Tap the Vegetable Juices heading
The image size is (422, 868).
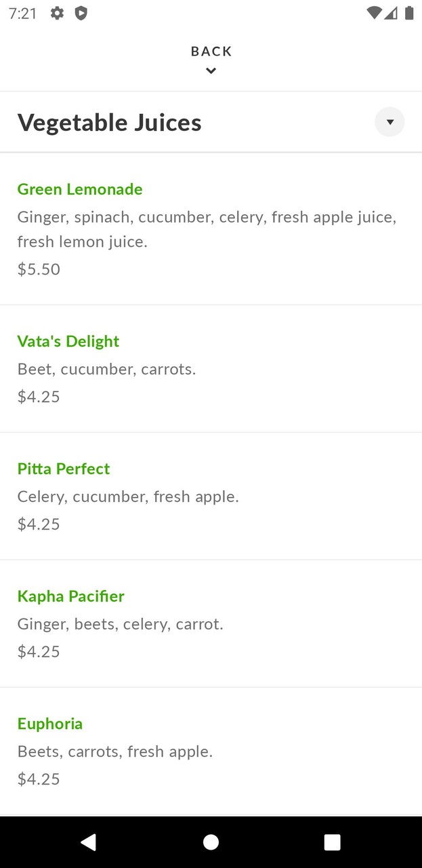coord(108,122)
